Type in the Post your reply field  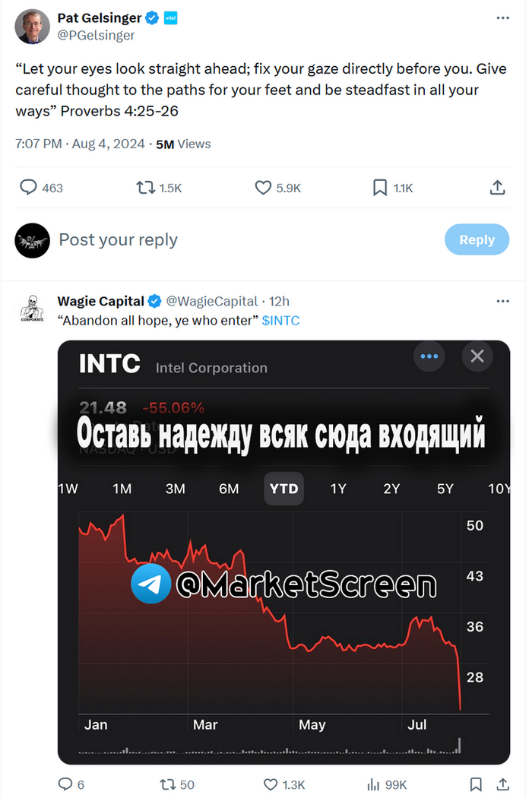coord(228,240)
